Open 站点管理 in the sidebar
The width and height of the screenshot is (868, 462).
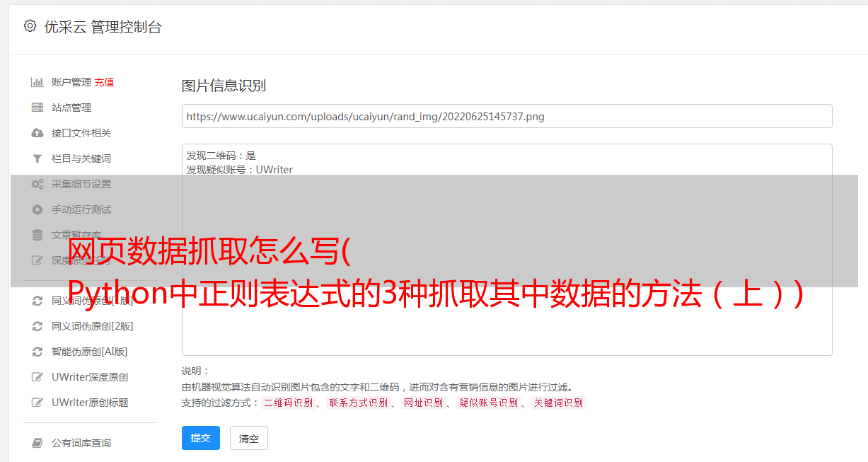tap(71, 108)
